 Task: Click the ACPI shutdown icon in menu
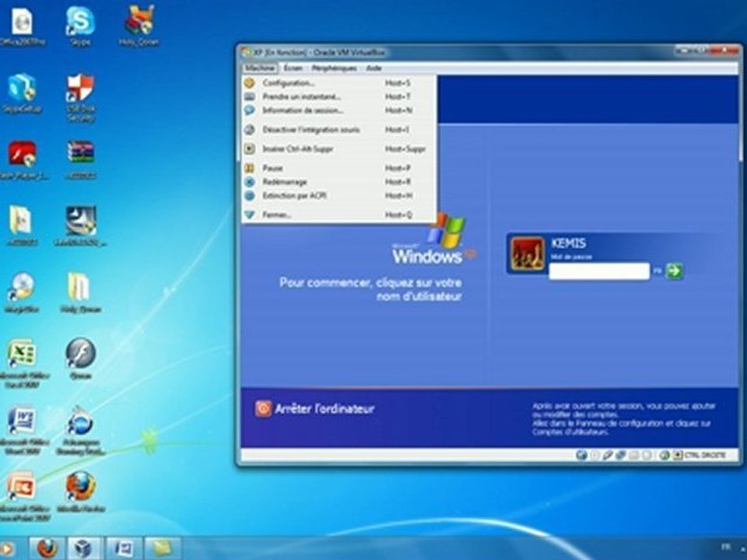(250, 196)
